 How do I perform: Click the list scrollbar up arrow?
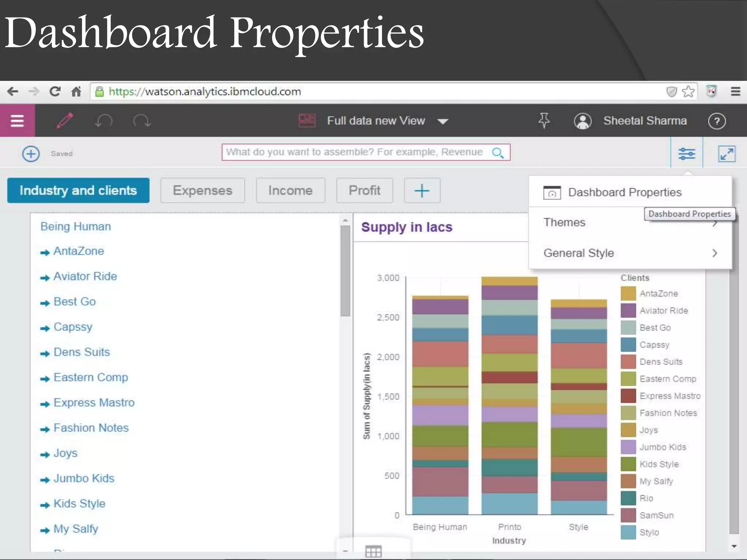point(345,220)
